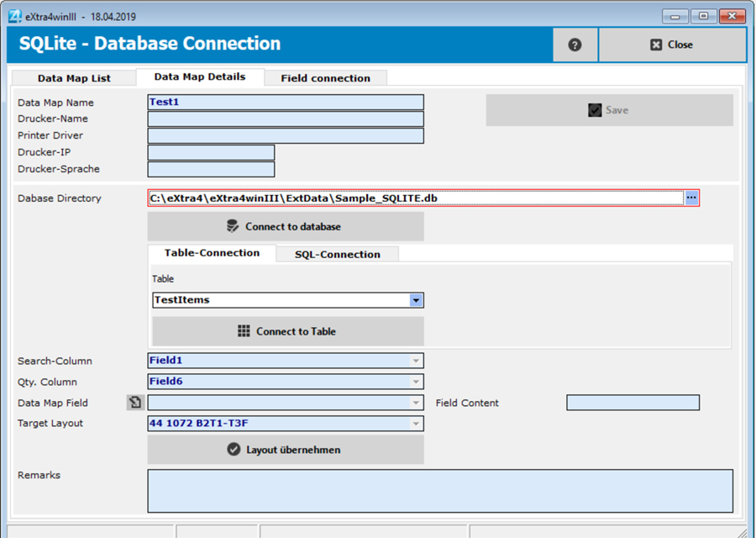Click the Layout übernehmen button
Viewport: 756px width, 538px height.
286,450
